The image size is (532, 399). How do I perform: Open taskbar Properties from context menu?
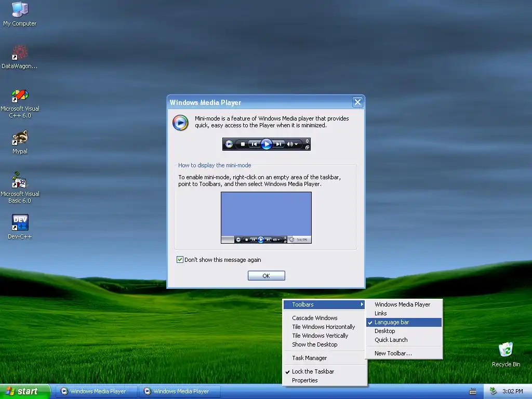click(324, 380)
